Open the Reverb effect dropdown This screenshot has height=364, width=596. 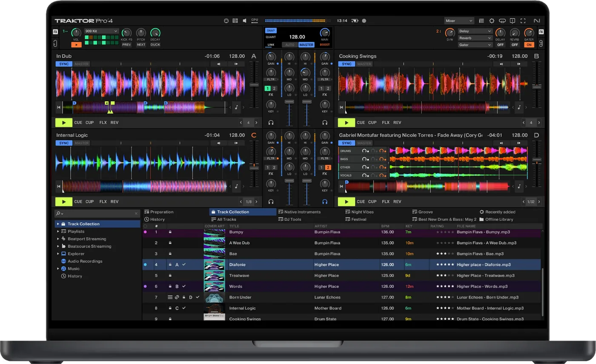pos(475,38)
